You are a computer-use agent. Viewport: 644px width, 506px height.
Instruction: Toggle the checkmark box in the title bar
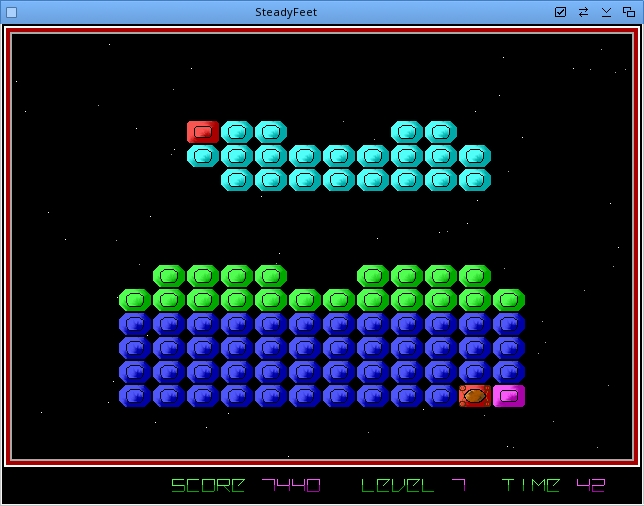560,12
